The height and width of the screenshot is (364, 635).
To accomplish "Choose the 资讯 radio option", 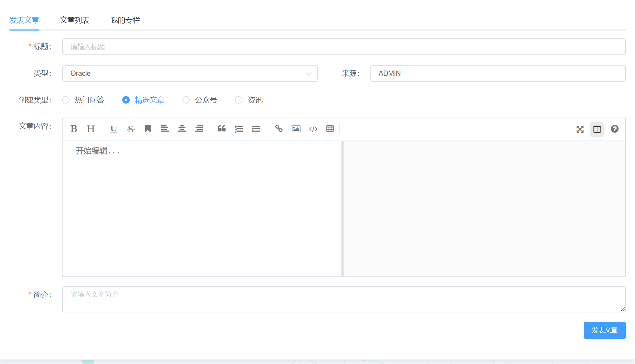I will (x=249, y=100).
